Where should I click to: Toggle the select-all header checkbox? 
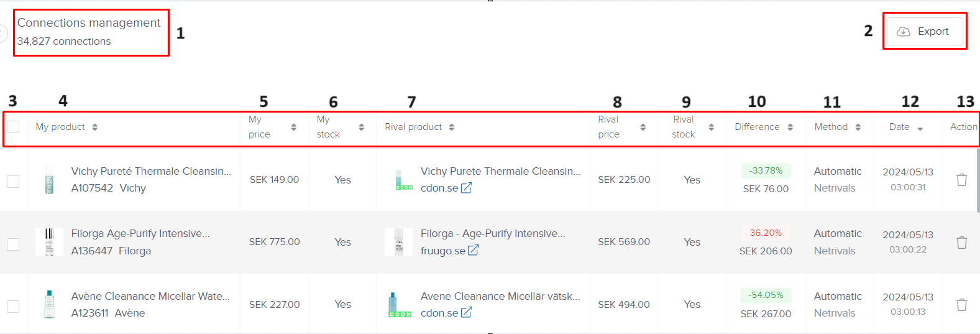[x=13, y=127]
